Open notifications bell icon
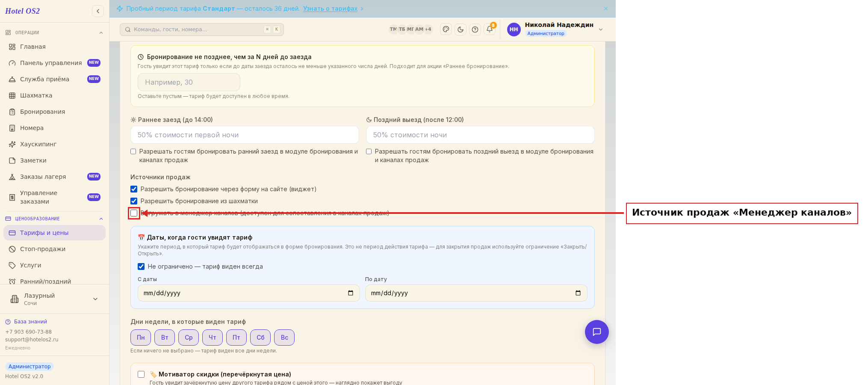The width and height of the screenshot is (868, 385). coord(490,29)
